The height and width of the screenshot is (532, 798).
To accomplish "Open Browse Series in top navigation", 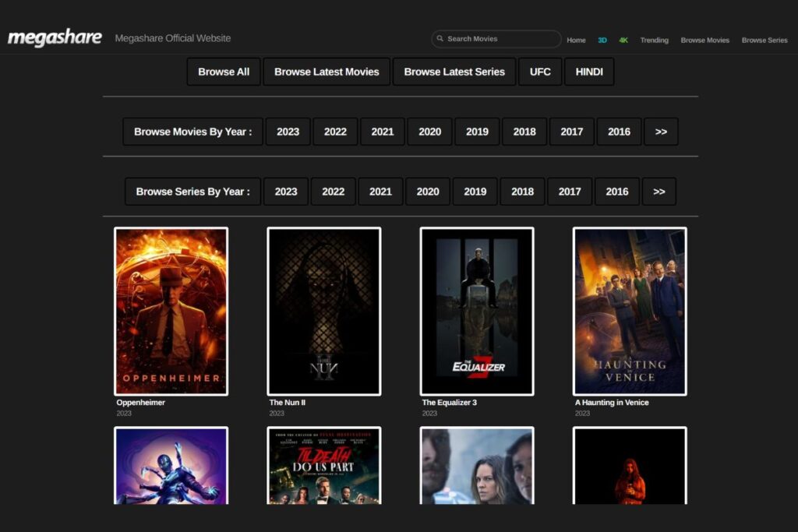I will [764, 41].
